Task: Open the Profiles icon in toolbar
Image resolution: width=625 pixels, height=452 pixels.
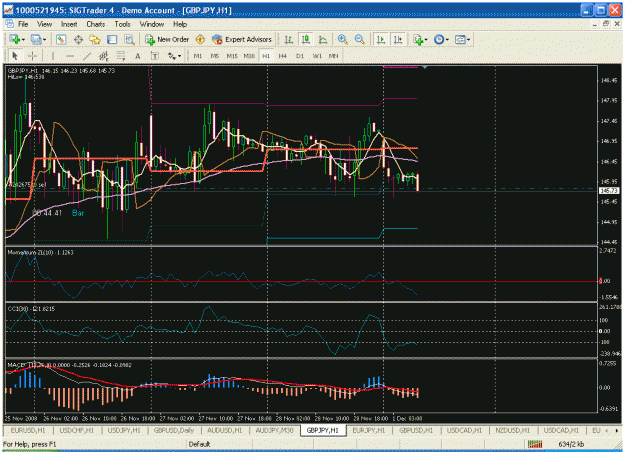Action: click(x=36, y=39)
